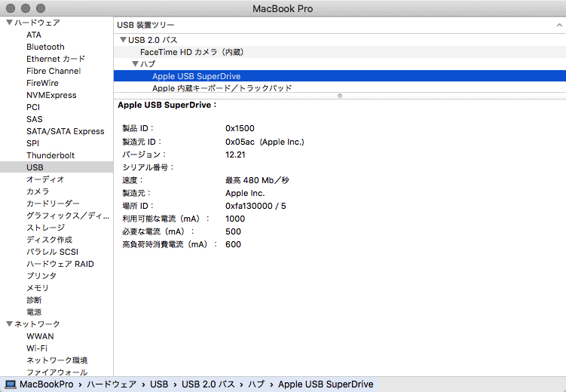Collapse the USB 2.0 バス tree node

[123, 40]
